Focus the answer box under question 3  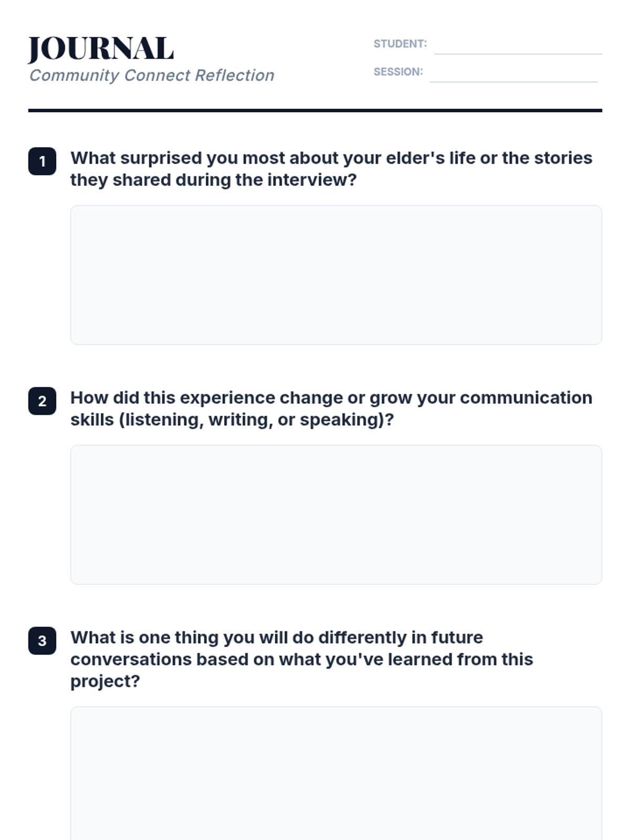(336, 772)
